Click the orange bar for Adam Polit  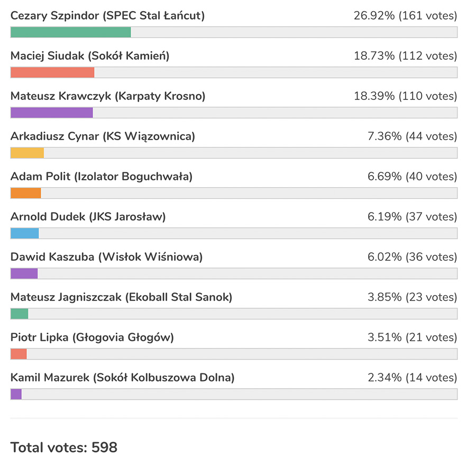click(25, 193)
